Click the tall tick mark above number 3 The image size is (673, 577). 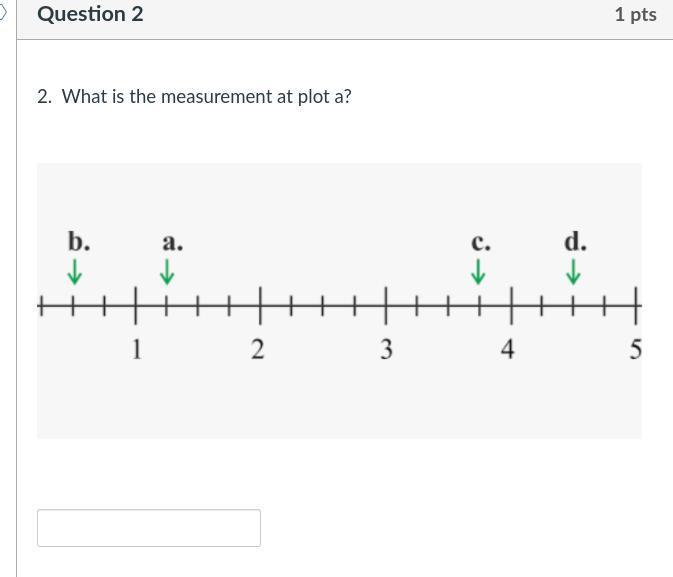click(386, 304)
